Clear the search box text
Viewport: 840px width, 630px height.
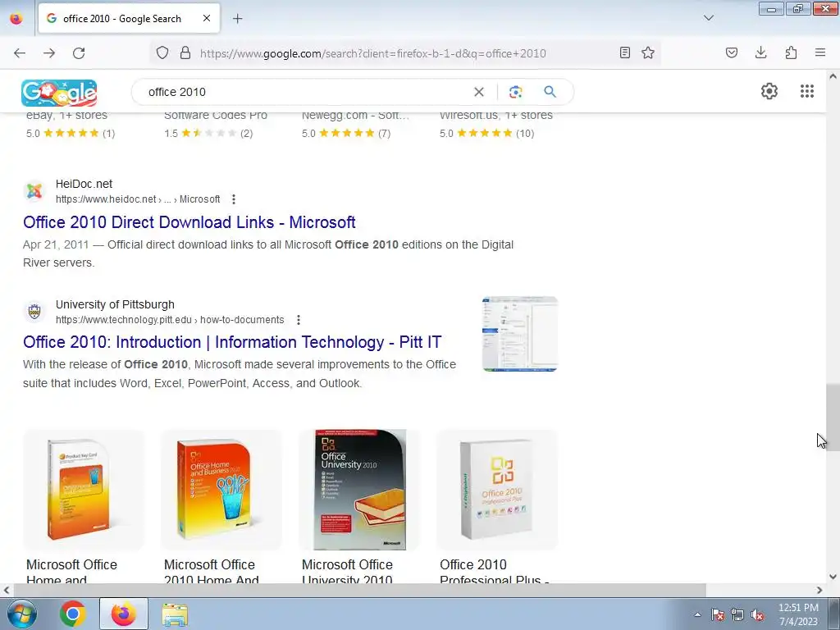tap(479, 92)
